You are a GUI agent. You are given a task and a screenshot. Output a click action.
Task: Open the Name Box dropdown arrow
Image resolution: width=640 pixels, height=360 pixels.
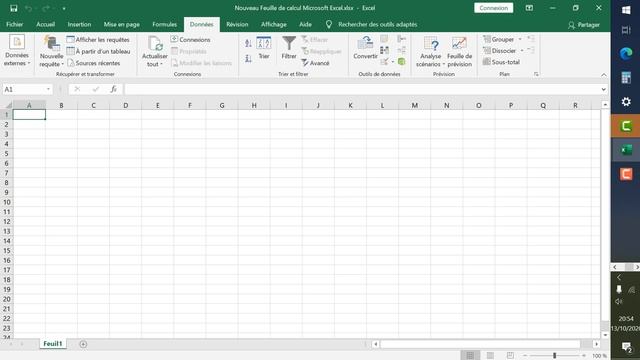pyautogui.click(x=48, y=89)
